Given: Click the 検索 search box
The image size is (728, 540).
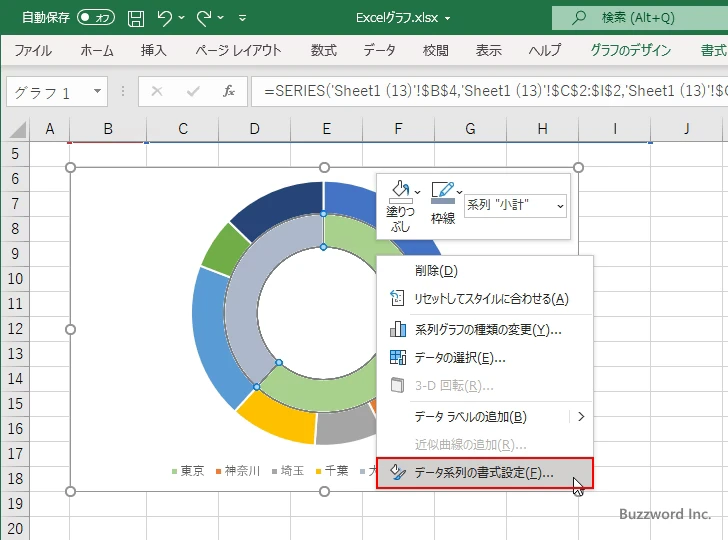Looking at the screenshot, I should pos(640,18).
